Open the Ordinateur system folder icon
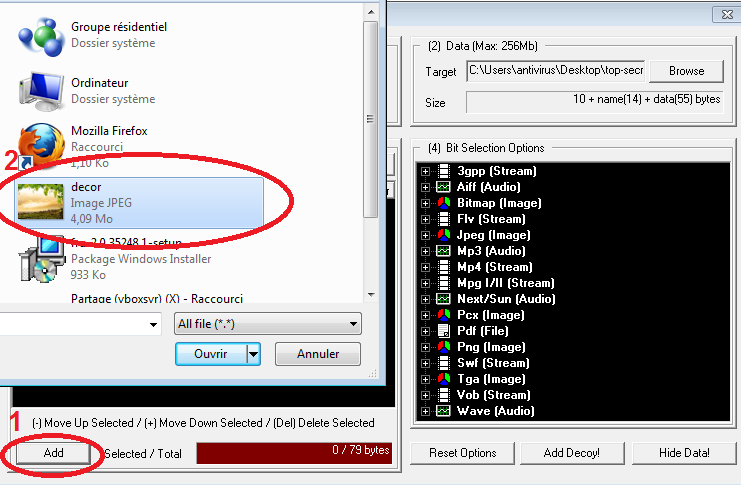 pos(41,91)
